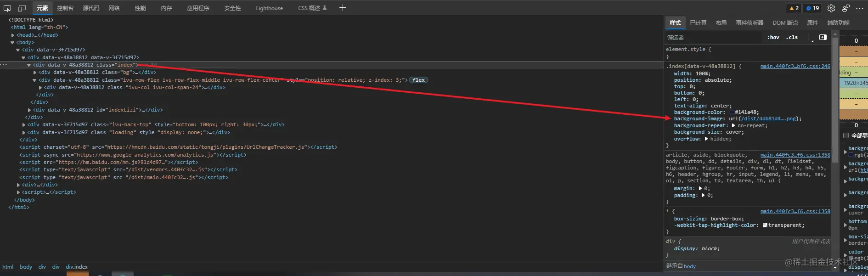
Task: Collapse div data-v-3f715d97 first node
Action: (x=18, y=50)
